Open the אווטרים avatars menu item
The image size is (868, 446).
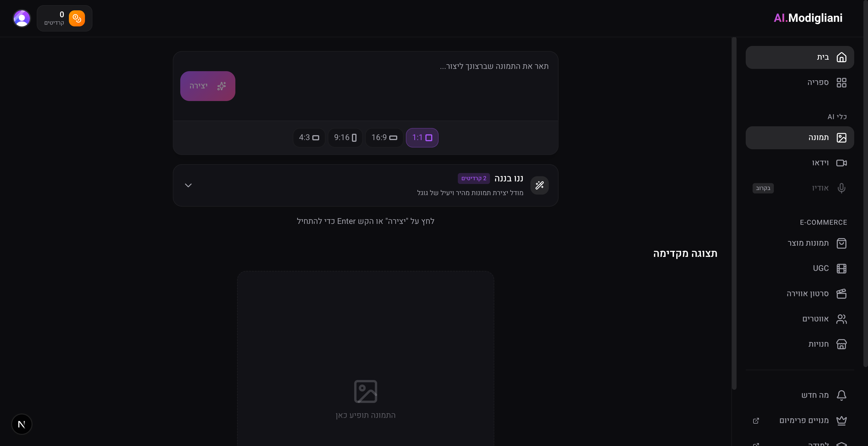tap(815, 319)
